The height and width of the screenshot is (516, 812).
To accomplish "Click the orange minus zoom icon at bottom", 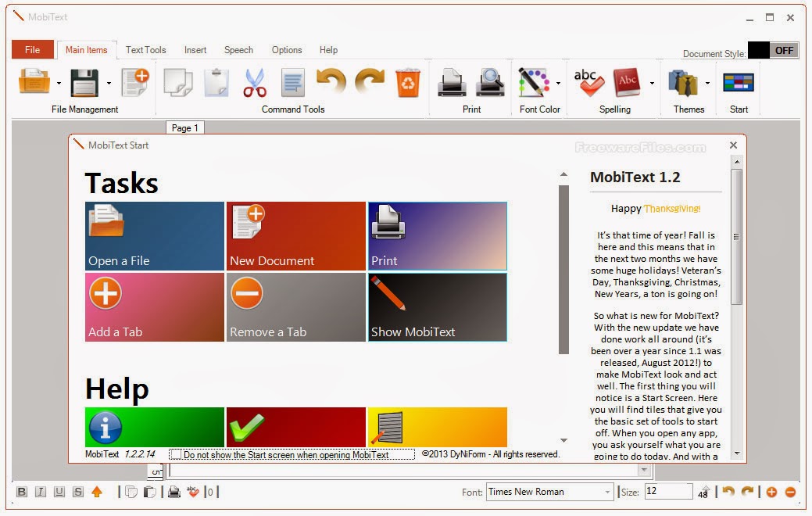I will coord(790,493).
